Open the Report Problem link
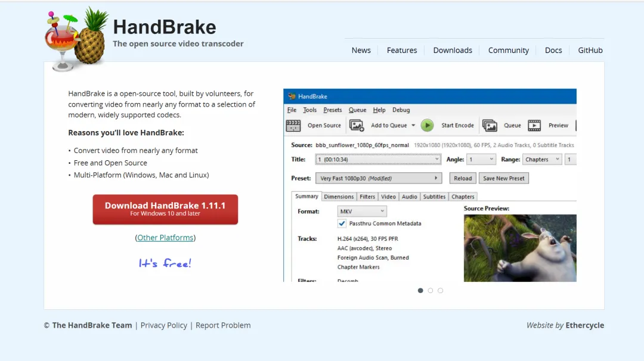The height and width of the screenshot is (361, 644). click(x=223, y=325)
